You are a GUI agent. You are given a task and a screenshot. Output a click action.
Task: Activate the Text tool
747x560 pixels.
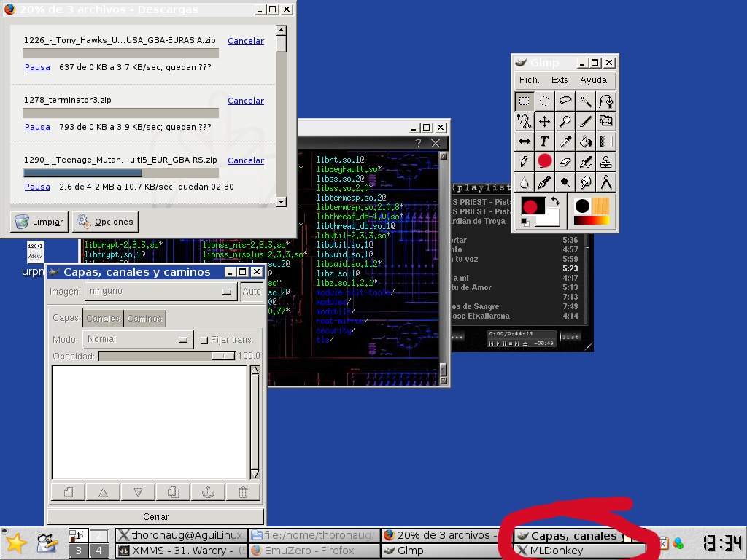pos(544,141)
